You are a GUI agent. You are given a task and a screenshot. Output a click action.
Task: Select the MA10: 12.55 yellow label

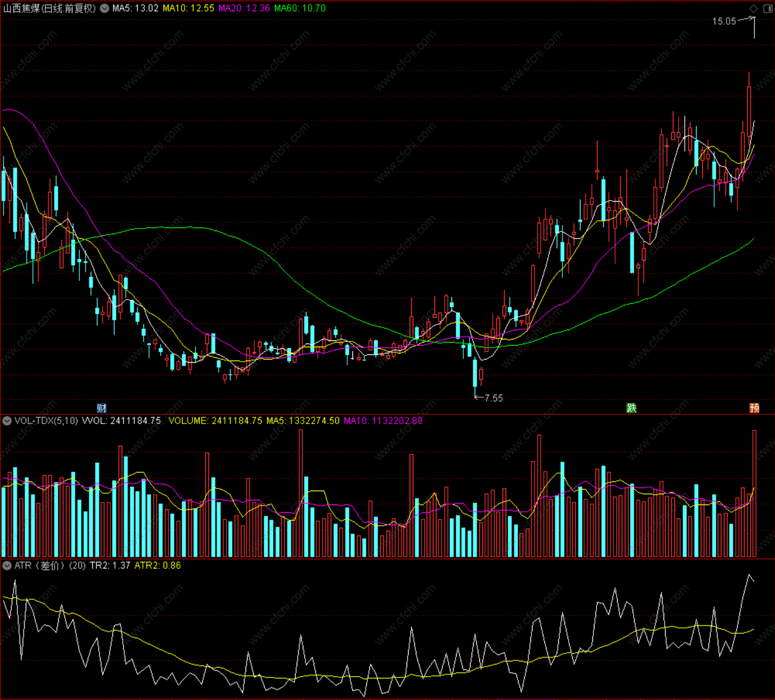tap(188, 8)
